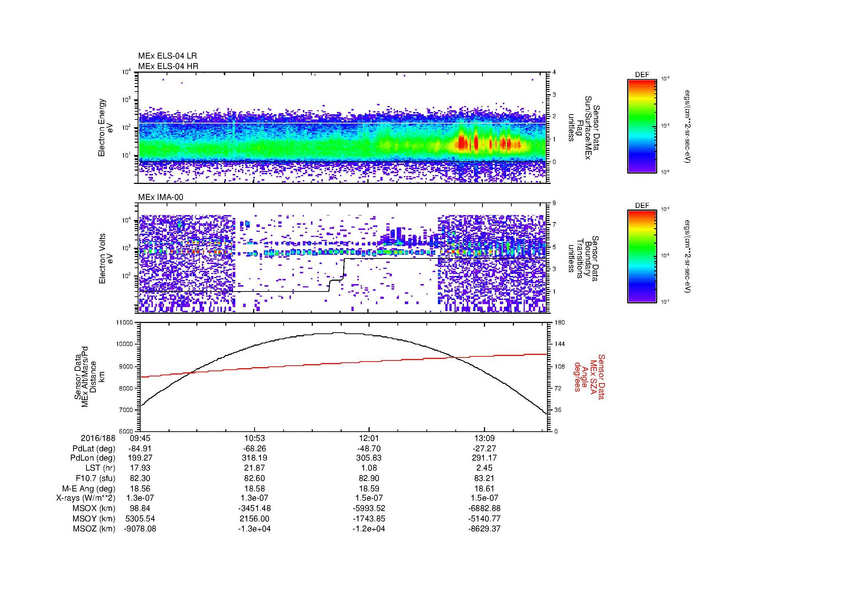The width and height of the screenshot is (868, 613).
Task: Click the lower DEF color bar beside IMA panel
Action: click(x=642, y=257)
